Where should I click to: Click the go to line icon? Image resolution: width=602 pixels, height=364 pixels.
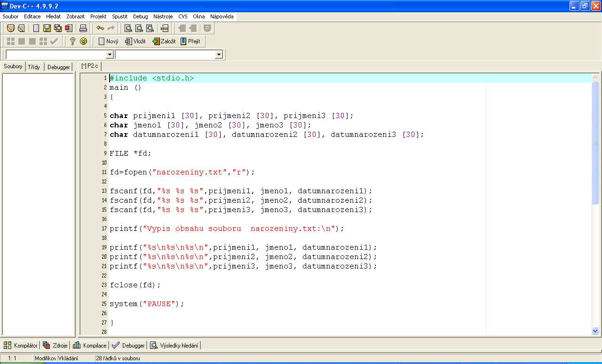(165, 28)
